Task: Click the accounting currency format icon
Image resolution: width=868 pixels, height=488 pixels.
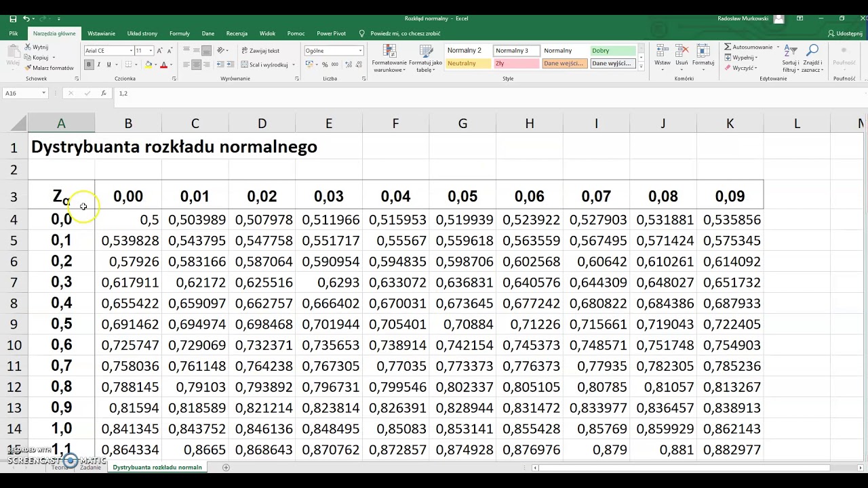Action: coord(309,64)
